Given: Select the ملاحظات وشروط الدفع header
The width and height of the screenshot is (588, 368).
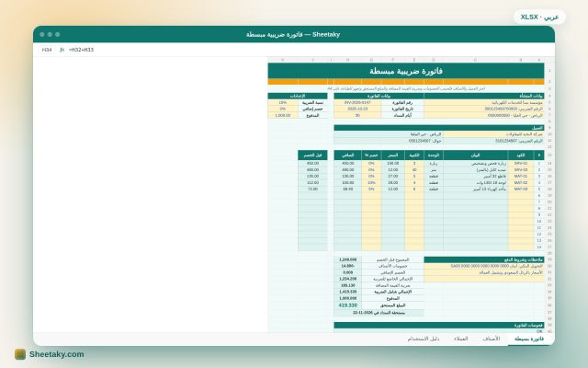Looking at the screenshot, I should (x=484, y=259).
